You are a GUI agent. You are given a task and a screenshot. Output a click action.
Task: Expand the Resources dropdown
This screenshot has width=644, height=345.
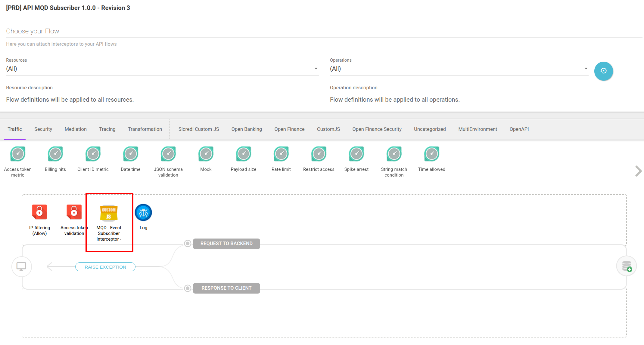(x=316, y=69)
